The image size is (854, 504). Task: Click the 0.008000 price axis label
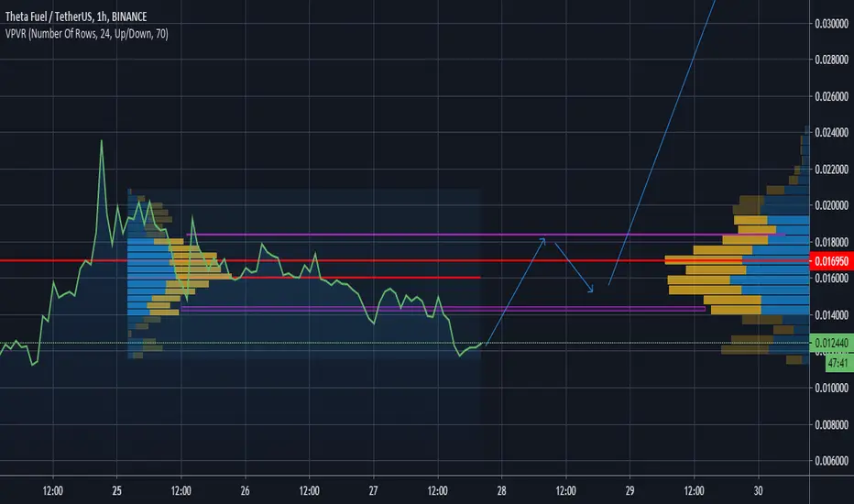pos(832,424)
